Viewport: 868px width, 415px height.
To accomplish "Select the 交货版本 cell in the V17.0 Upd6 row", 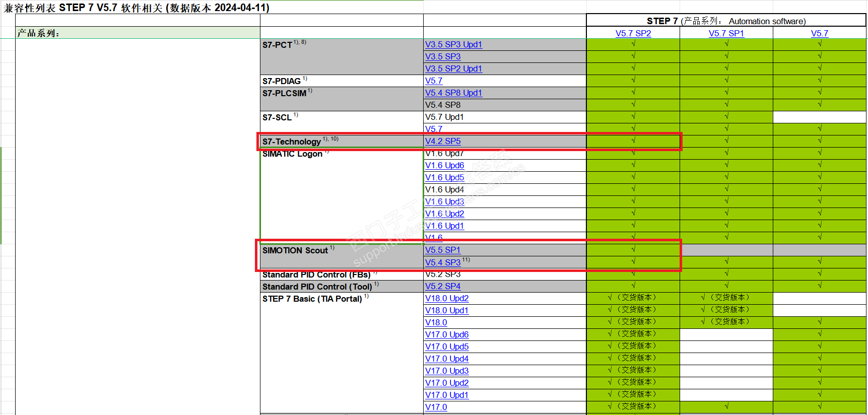I will 633,334.
